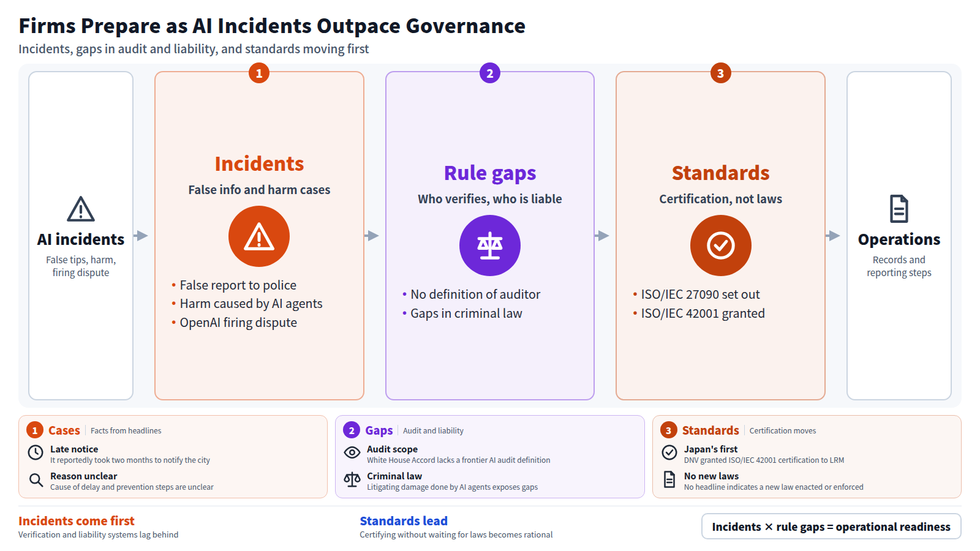Click the purple scales icon under Rule gaps
Viewport: 980px width, 551px height.
[x=490, y=246]
